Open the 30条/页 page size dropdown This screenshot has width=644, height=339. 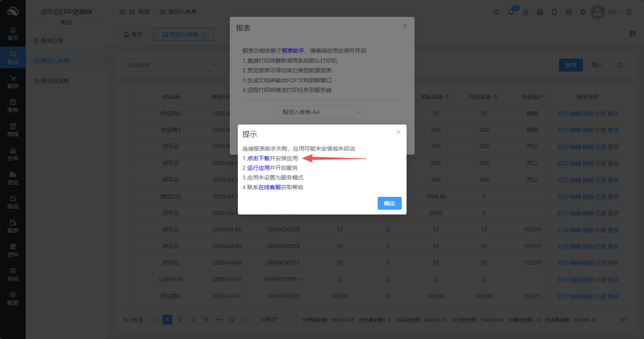point(277,320)
